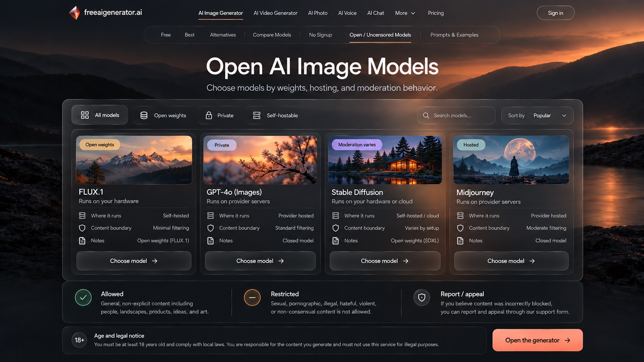Click Midjourney Notes document icon
This screenshot has height=362, width=644.
(x=460, y=241)
